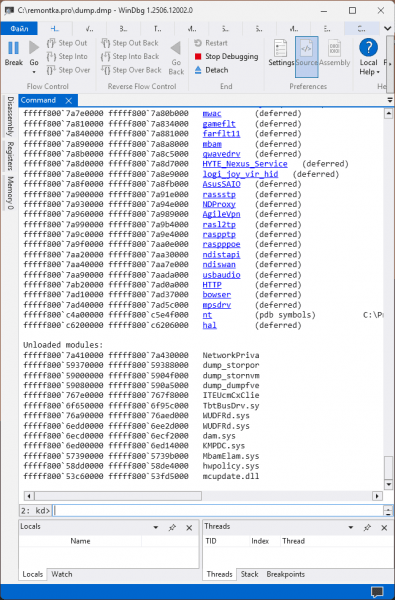Click the Go play icon
395x600 pixels.
34,48
